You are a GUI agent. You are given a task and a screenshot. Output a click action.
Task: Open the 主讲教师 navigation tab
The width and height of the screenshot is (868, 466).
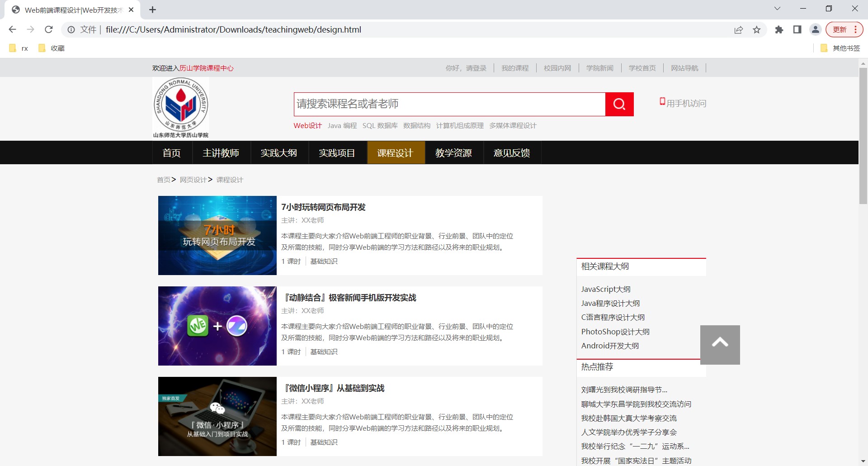tap(221, 153)
